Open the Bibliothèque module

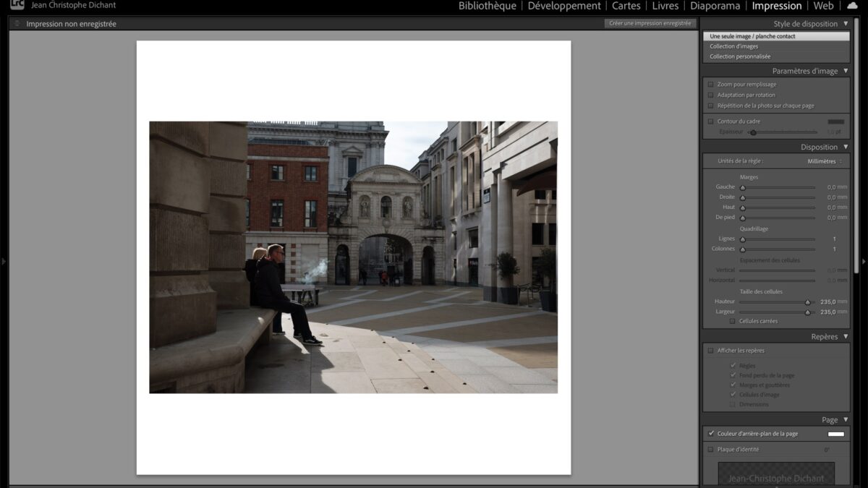coord(487,7)
